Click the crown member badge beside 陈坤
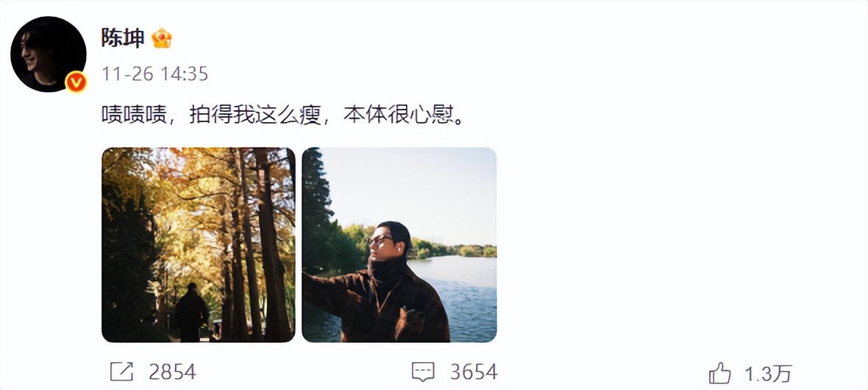 [x=162, y=38]
